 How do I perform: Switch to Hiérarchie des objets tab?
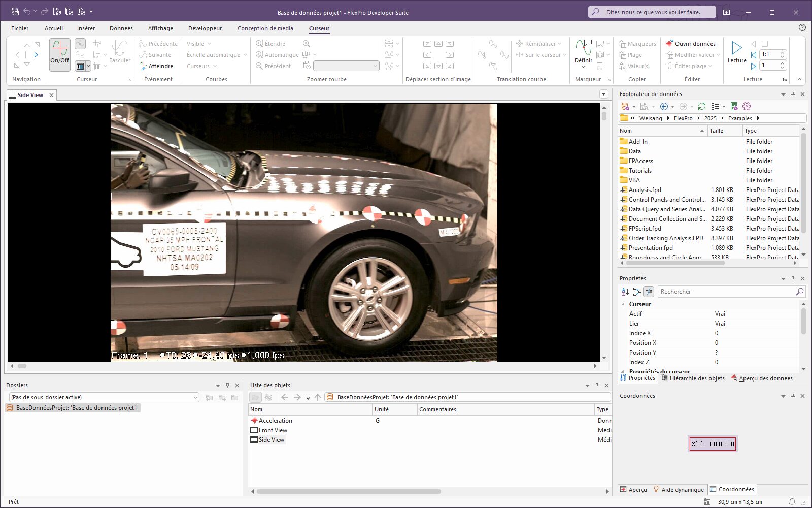point(693,378)
